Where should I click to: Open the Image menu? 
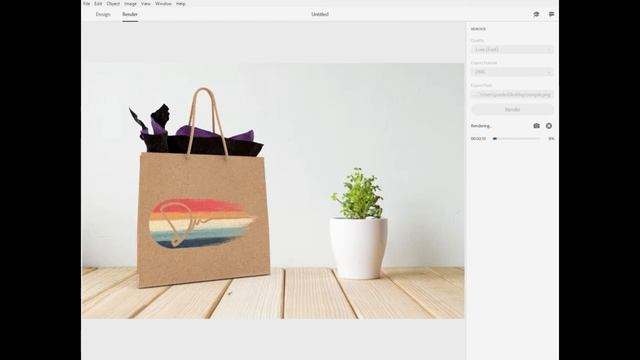tap(130, 4)
